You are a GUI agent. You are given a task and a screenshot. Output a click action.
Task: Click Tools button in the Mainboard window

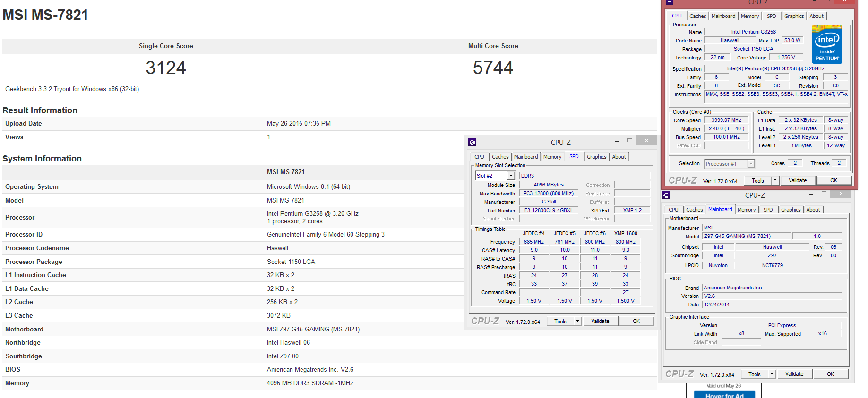(755, 374)
